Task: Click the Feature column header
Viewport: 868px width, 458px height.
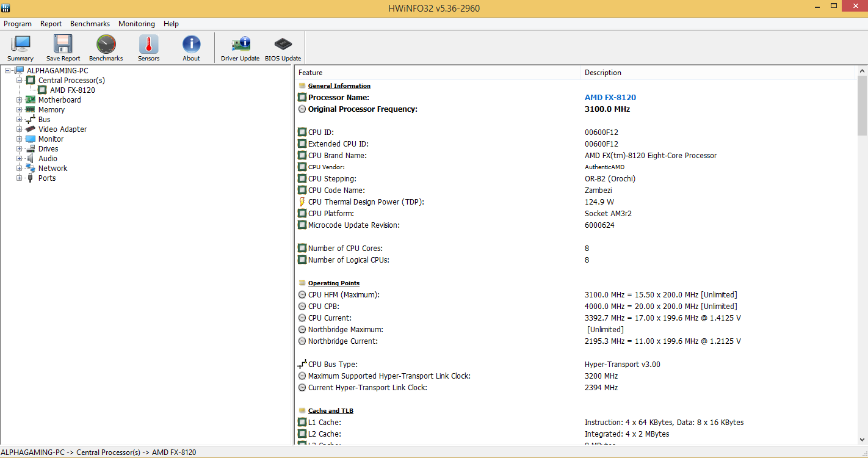Action: pos(438,73)
